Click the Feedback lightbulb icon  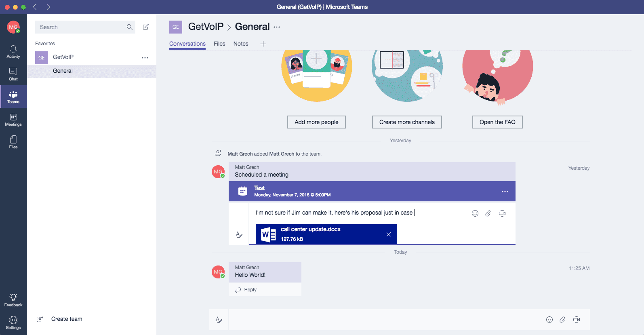[x=13, y=300]
